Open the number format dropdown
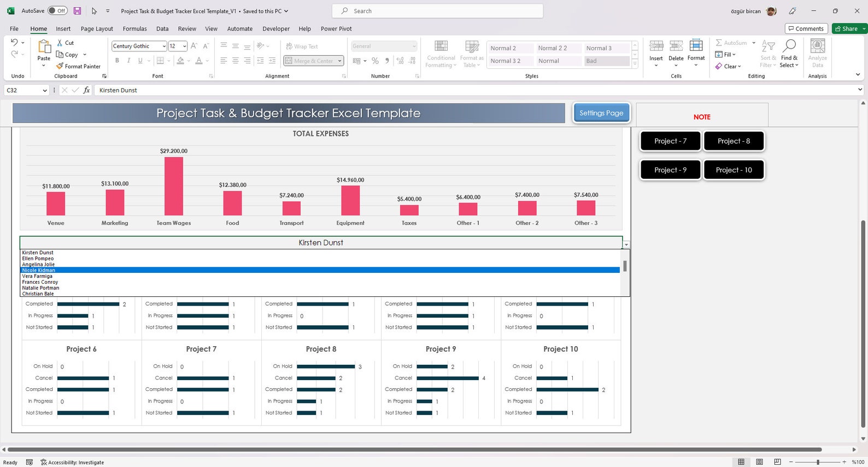Screen dimensions: 868x467 pos(414,46)
